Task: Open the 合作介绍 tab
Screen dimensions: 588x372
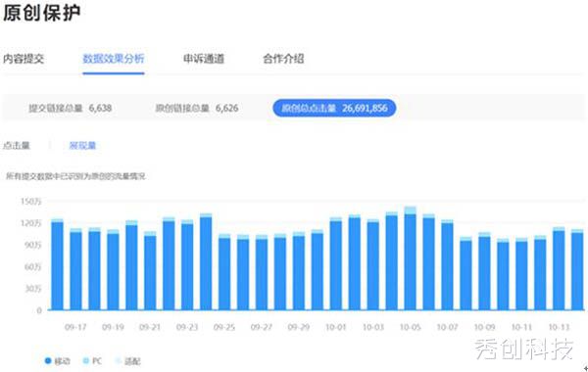Action: (283, 59)
